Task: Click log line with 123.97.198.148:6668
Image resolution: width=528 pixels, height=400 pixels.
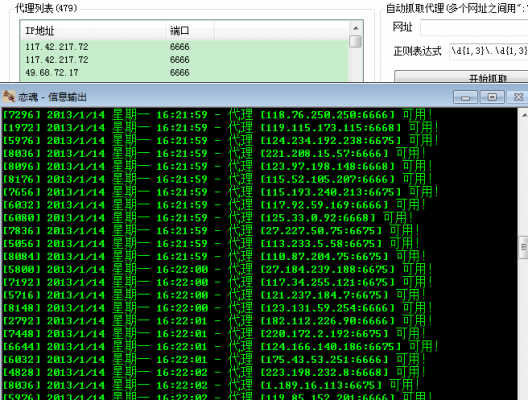Action: (218, 166)
